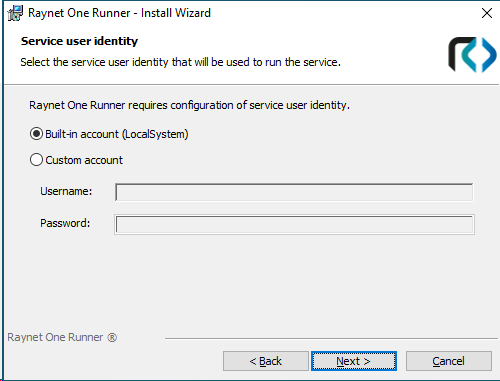Click the 'Username:' label
Viewport: 500px width, 381px height.
click(66, 191)
